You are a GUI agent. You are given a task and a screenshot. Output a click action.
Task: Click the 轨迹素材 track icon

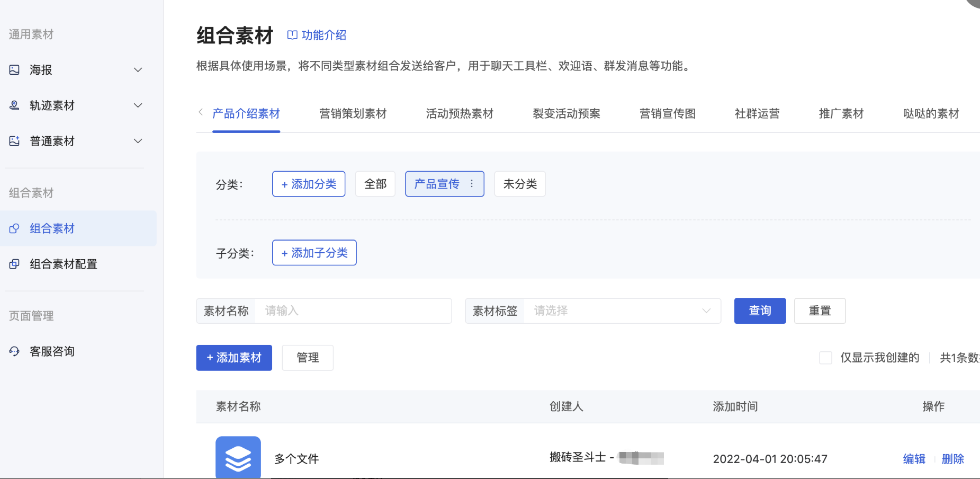(x=14, y=105)
